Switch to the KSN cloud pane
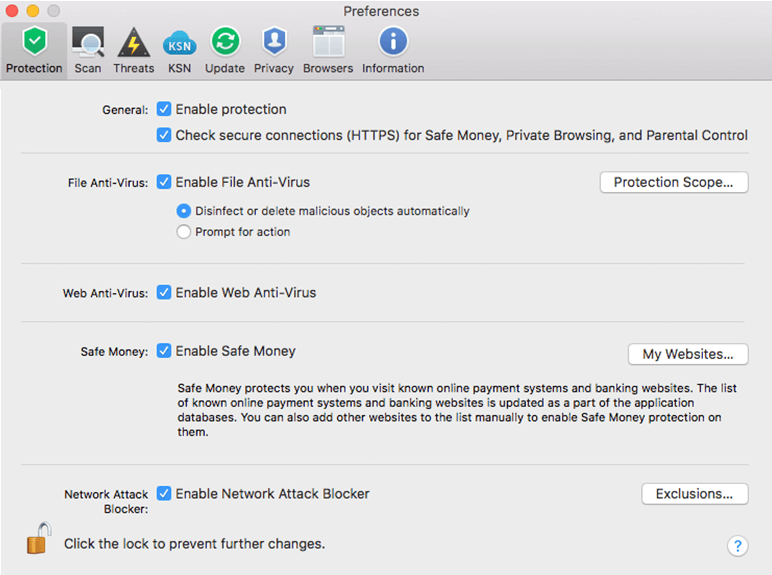 [x=179, y=51]
